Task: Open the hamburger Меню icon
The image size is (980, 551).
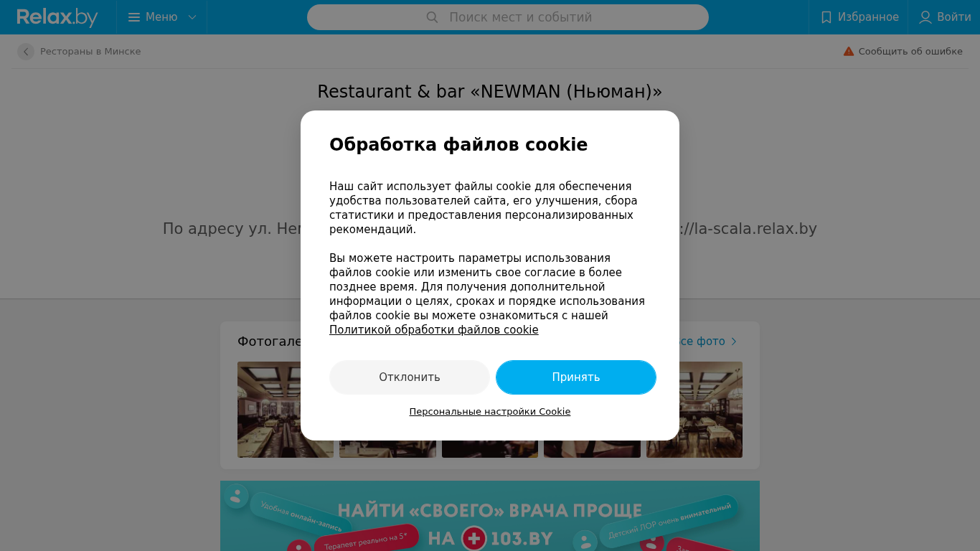Action: pyautogui.click(x=134, y=17)
